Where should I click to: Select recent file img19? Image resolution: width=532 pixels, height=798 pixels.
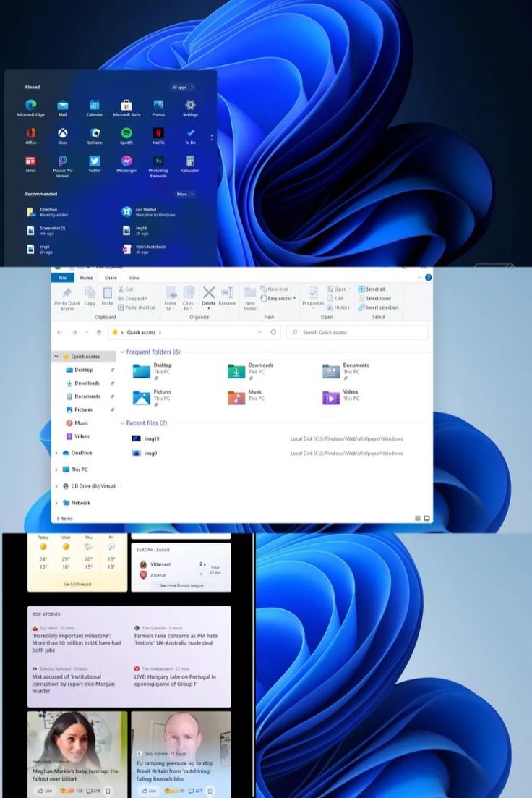pyautogui.click(x=145, y=438)
